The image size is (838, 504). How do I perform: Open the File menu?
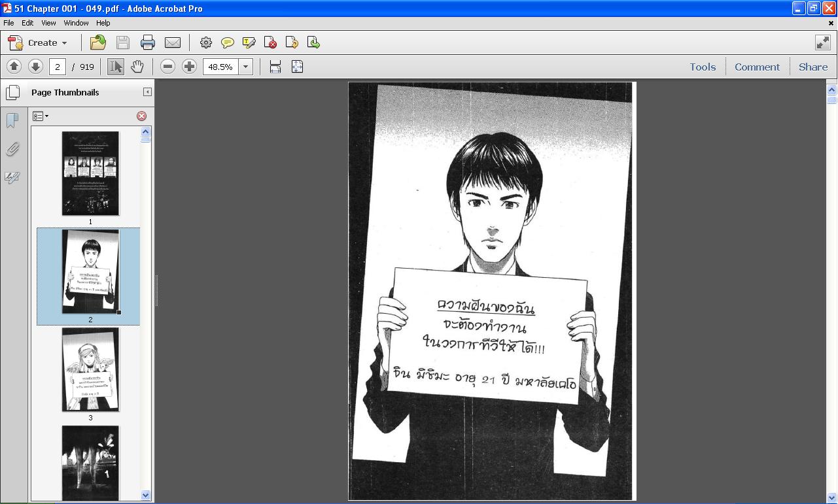click(9, 23)
